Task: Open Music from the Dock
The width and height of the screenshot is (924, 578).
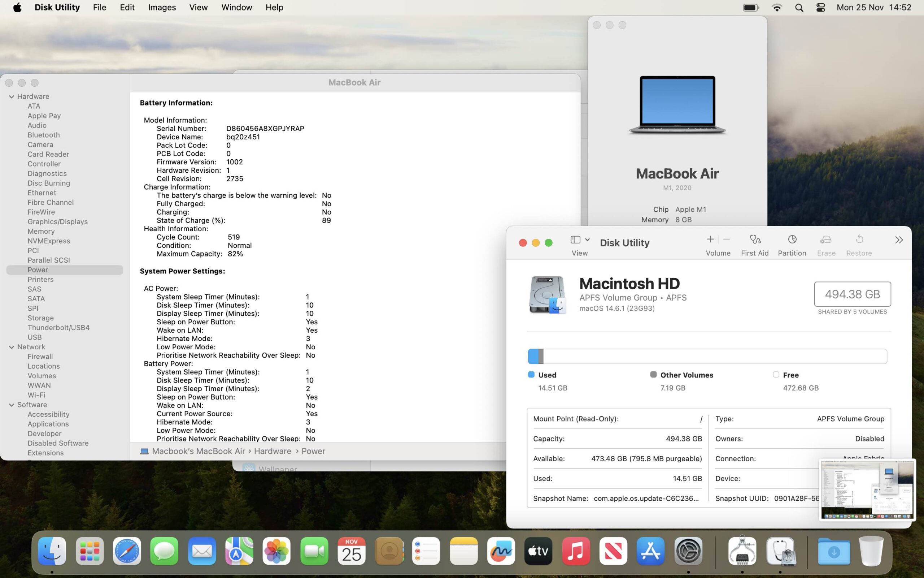Action: [x=576, y=551]
